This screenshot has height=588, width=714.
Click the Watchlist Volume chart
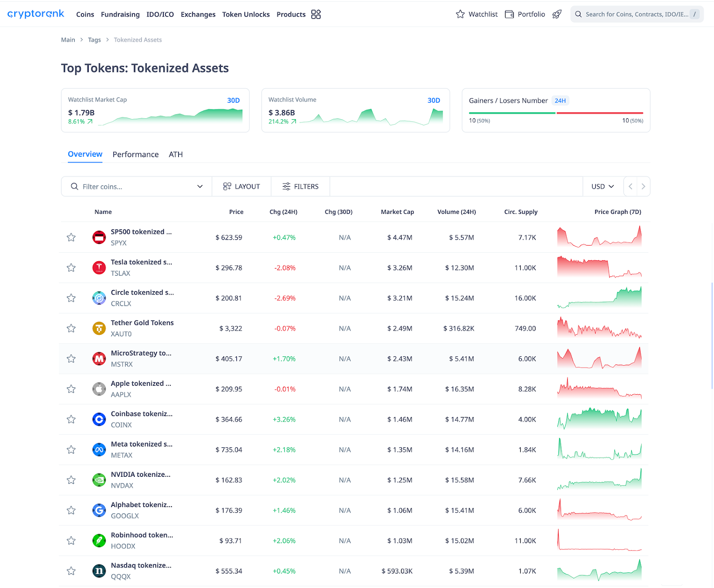click(x=371, y=117)
